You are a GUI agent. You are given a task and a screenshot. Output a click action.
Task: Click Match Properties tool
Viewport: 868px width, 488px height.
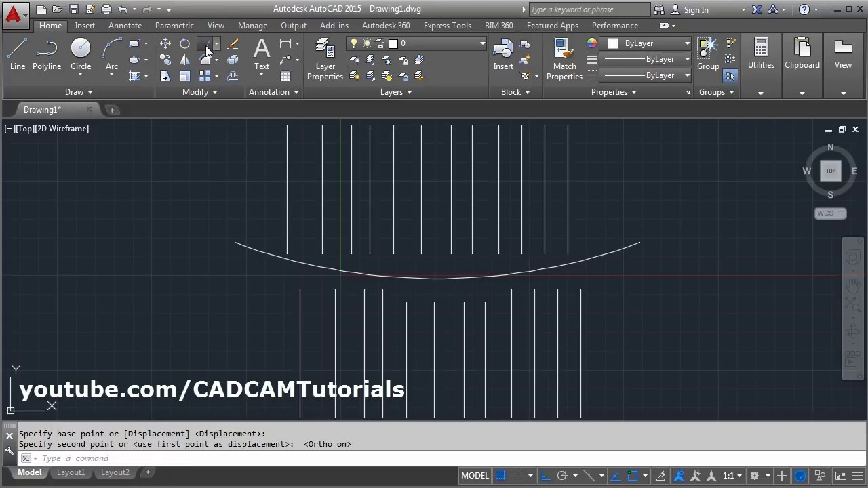tap(564, 60)
